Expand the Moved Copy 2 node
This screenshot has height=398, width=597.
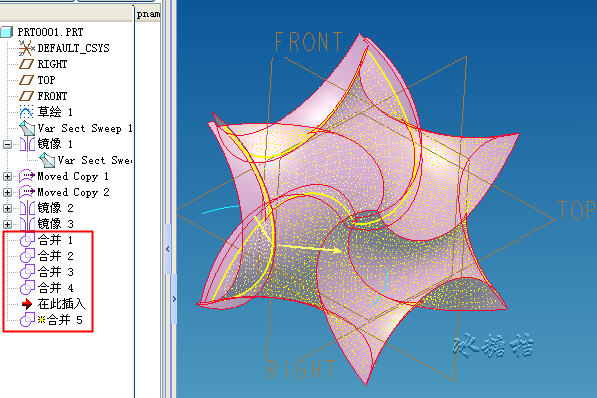[7, 192]
